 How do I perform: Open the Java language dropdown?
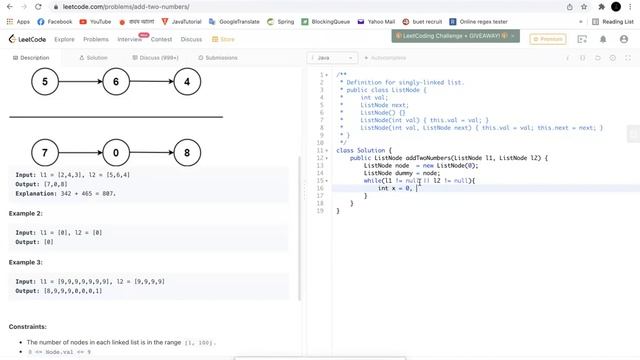[332, 58]
